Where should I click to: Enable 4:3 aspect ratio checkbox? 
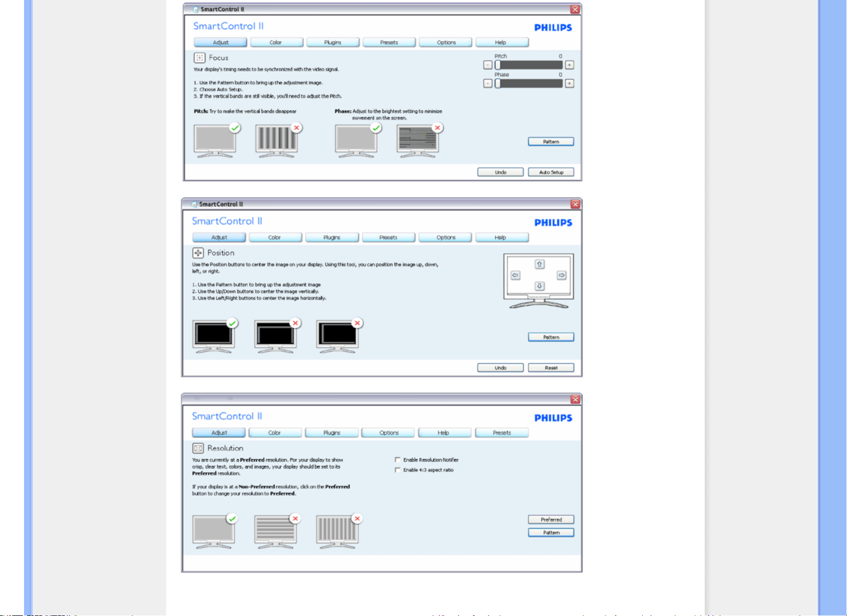click(398, 470)
